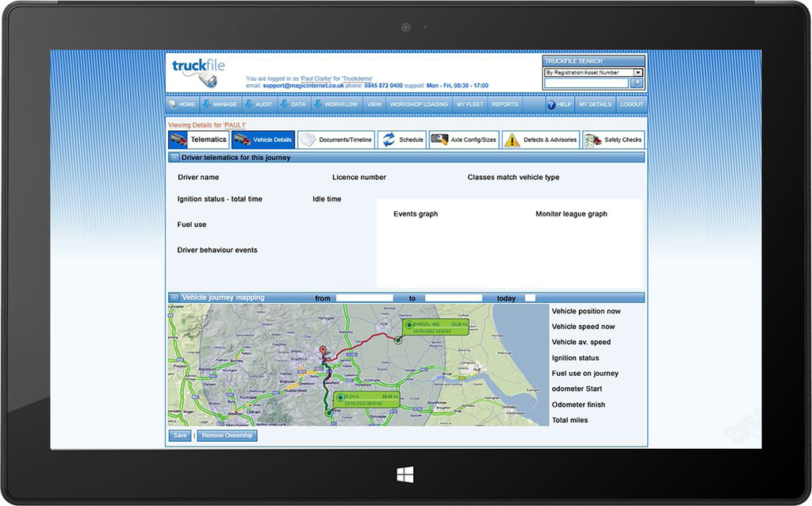Click the journey 'from' date field
The width and height of the screenshot is (812, 506).
click(364, 298)
